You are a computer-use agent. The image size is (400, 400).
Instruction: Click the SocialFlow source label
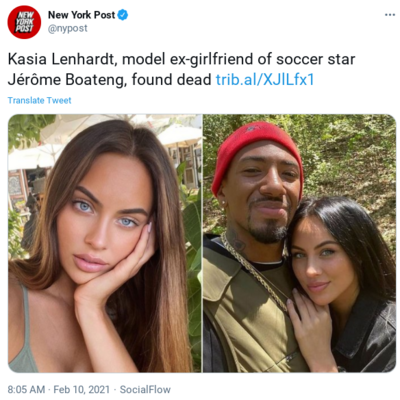point(145,389)
